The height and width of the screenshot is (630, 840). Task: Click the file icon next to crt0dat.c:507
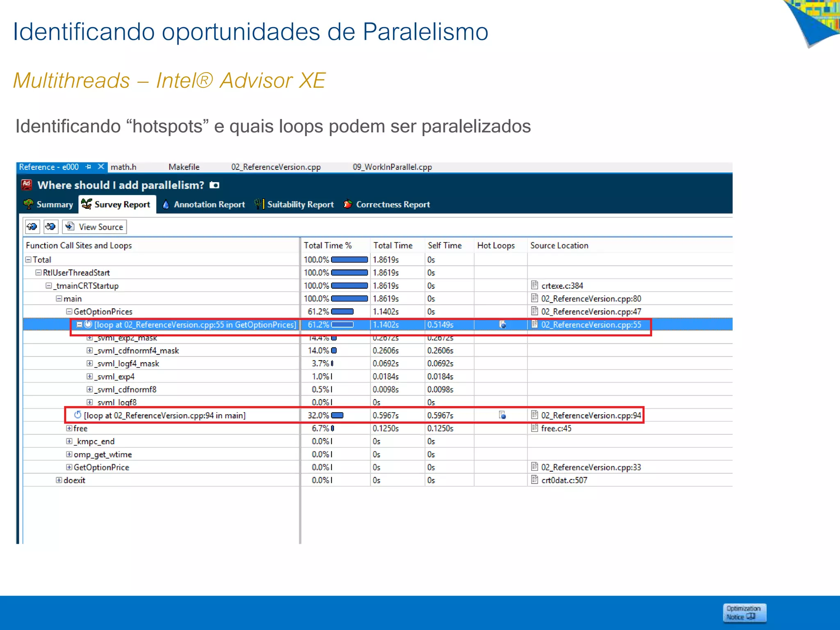click(534, 480)
